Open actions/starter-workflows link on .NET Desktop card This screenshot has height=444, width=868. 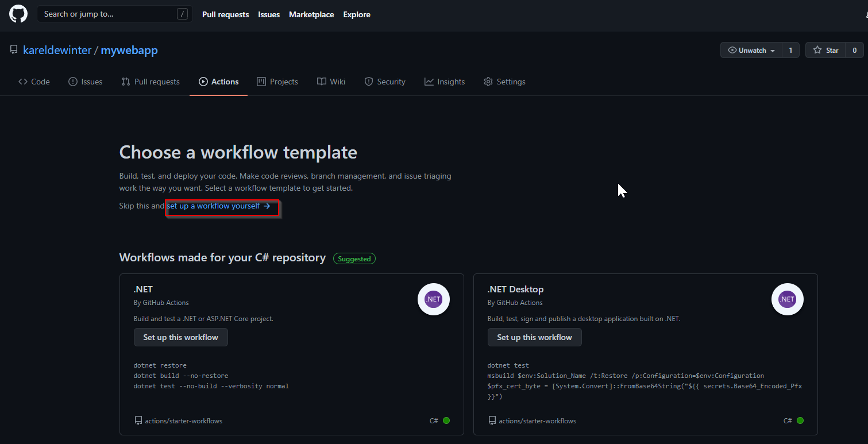click(x=537, y=421)
